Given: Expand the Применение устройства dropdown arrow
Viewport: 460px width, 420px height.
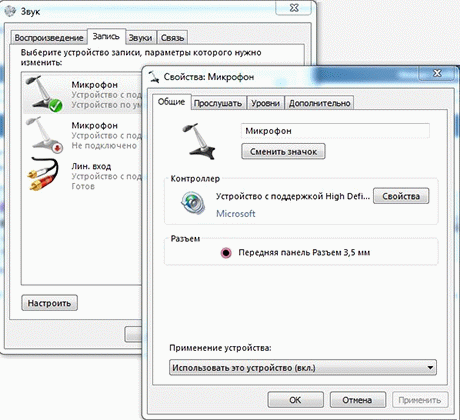Looking at the screenshot, I should (x=430, y=368).
